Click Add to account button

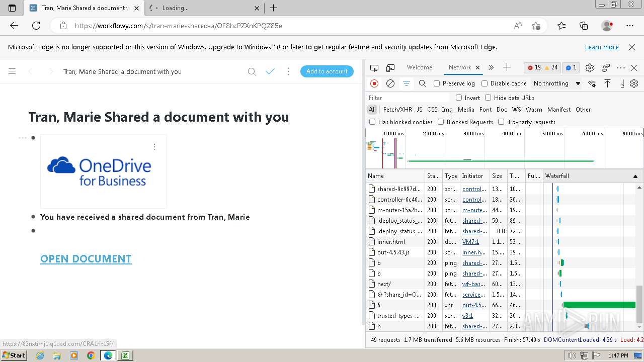(327, 71)
